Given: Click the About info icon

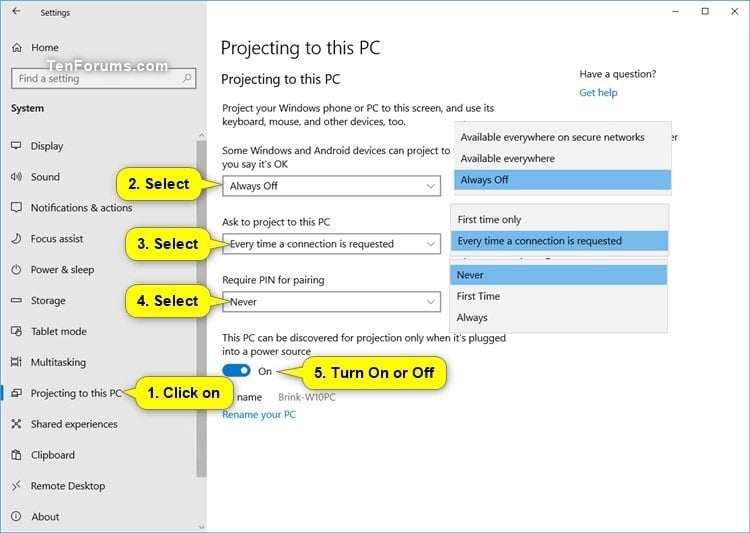Looking at the screenshot, I should [16, 517].
